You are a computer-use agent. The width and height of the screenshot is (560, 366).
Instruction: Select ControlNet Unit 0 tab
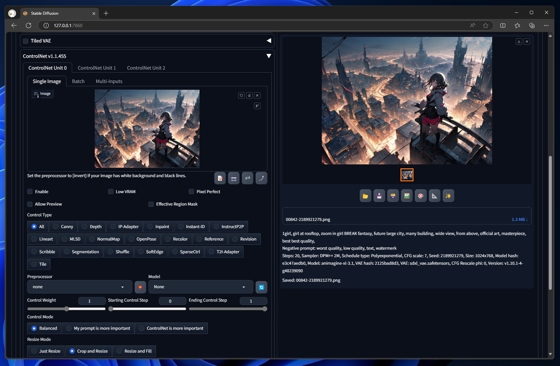[x=48, y=68]
